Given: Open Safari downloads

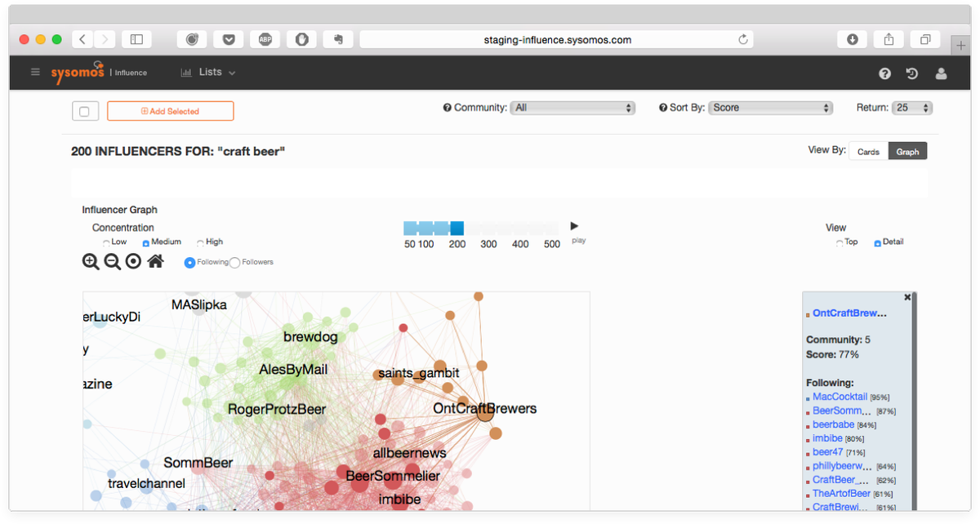Looking at the screenshot, I should 853,39.
